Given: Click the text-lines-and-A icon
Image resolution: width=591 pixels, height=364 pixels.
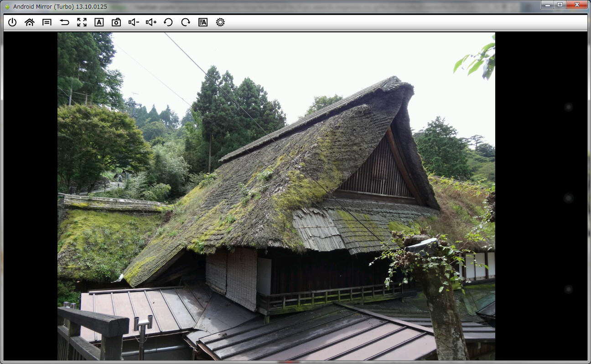Looking at the screenshot, I should coord(203,22).
